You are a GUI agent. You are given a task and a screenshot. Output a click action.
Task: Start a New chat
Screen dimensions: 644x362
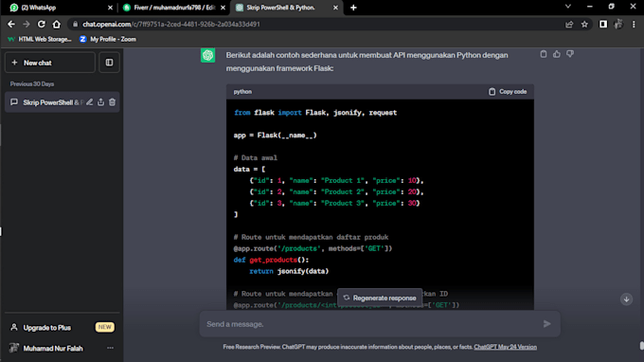pyautogui.click(x=50, y=63)
